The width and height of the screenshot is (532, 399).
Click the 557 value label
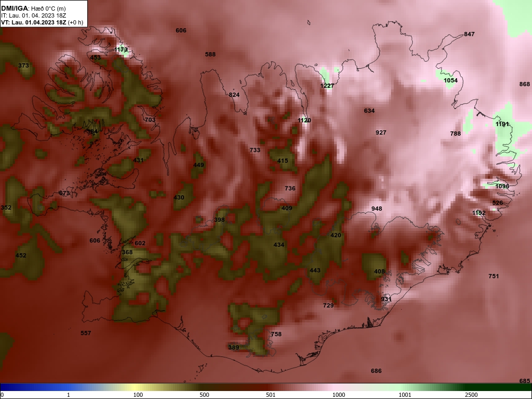86,333
